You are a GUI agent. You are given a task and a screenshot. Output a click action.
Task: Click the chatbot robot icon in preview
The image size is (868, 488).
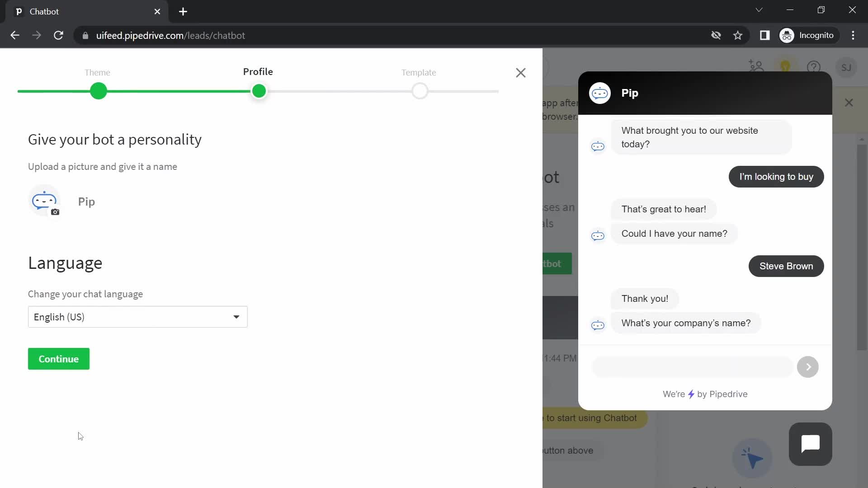pyautogui.click(x=600, y=93)
